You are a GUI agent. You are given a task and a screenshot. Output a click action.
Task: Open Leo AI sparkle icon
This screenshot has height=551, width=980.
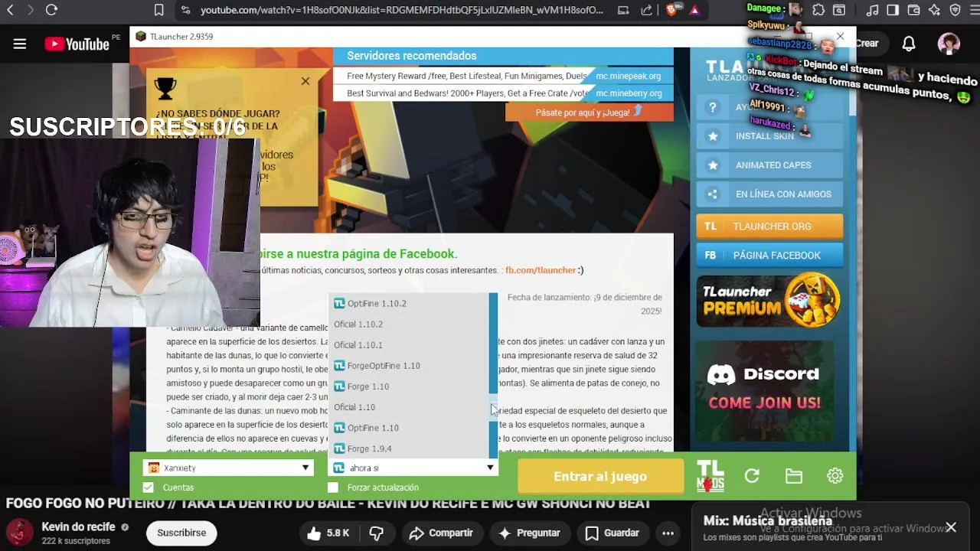(934, 10)
